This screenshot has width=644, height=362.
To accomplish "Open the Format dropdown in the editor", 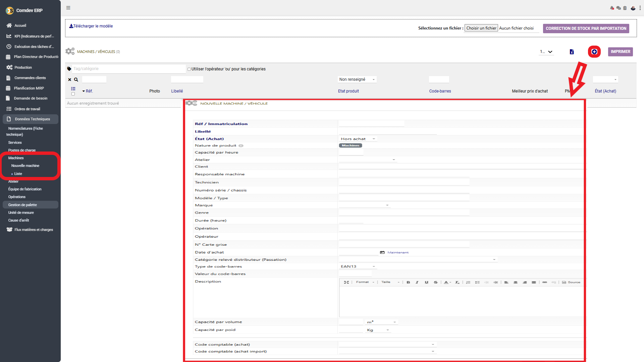I will (x=365, y=282).
